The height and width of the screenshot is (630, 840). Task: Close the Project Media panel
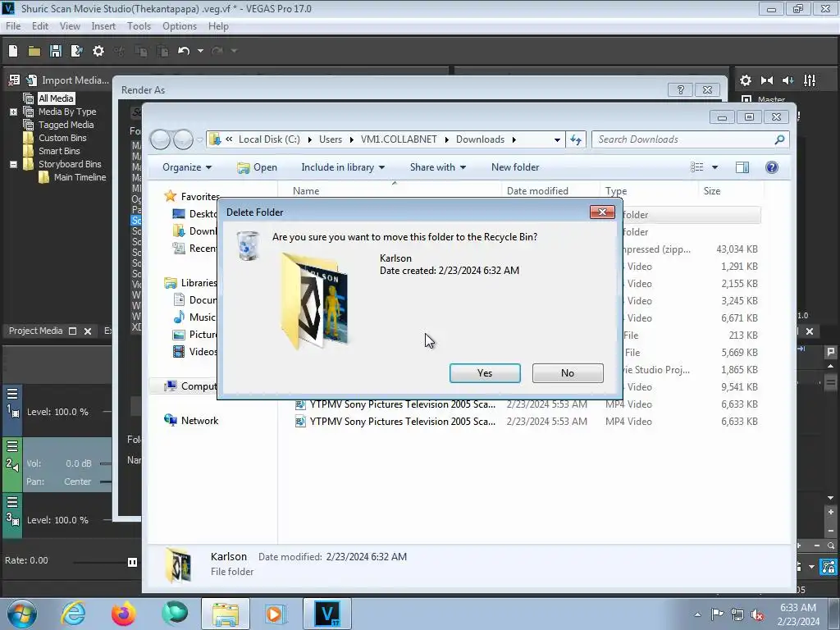click(x=88, y=331)
